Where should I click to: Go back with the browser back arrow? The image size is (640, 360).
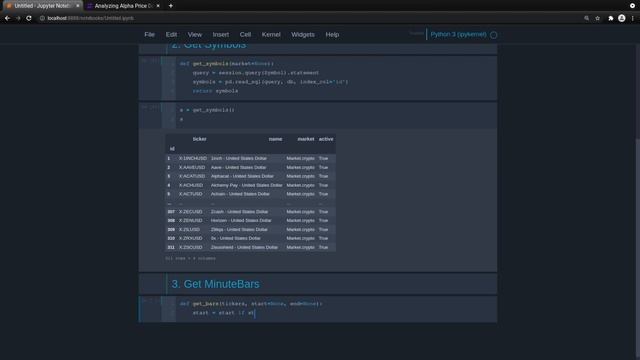(7, 18)
